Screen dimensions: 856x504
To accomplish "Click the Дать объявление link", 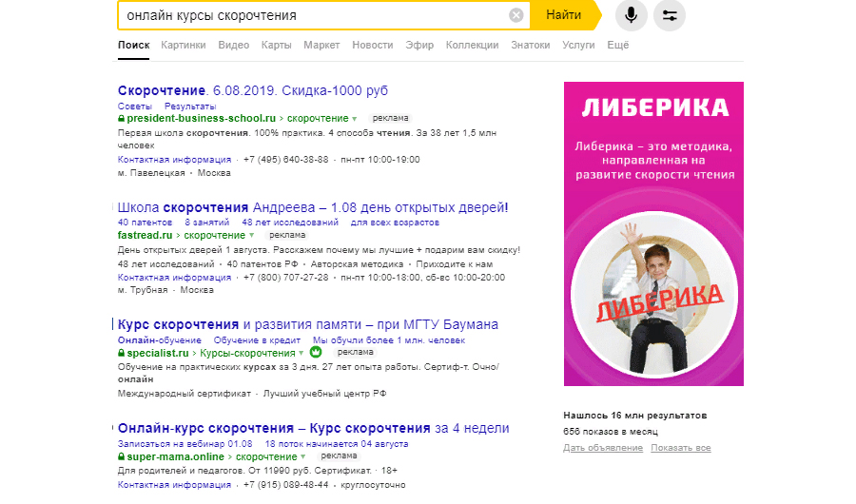I will tap(600, 448).
